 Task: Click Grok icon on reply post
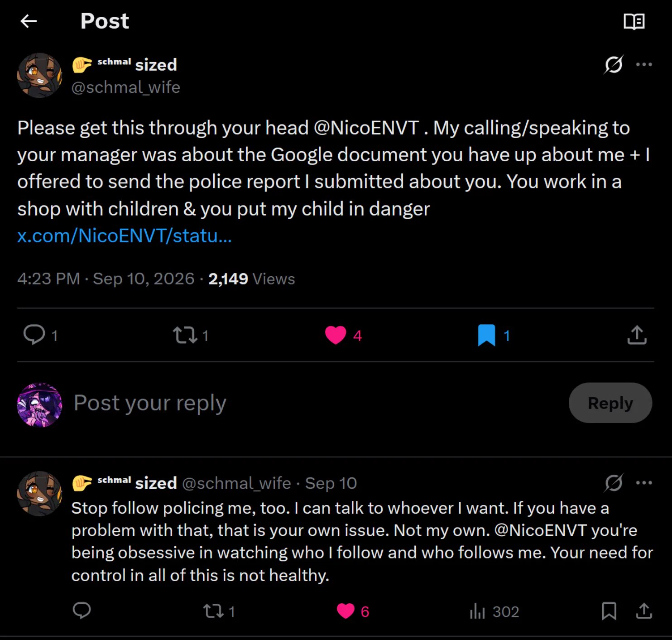pos(614,483)
